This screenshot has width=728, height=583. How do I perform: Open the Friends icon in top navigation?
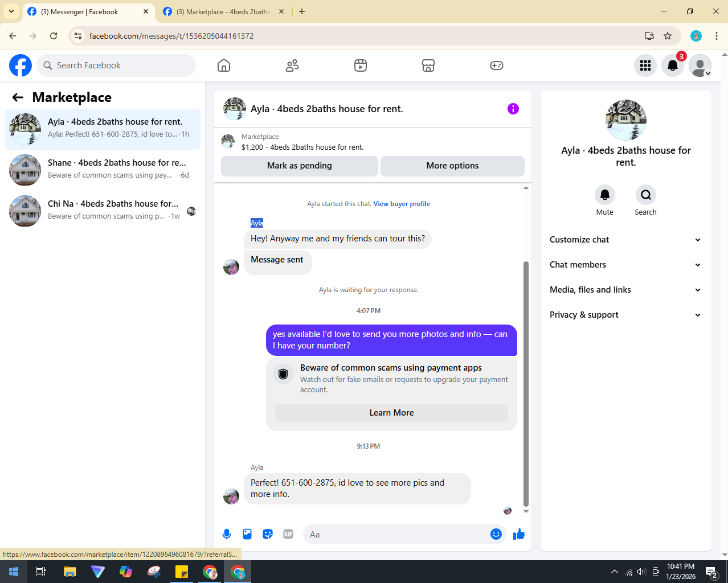coord(292,65)
